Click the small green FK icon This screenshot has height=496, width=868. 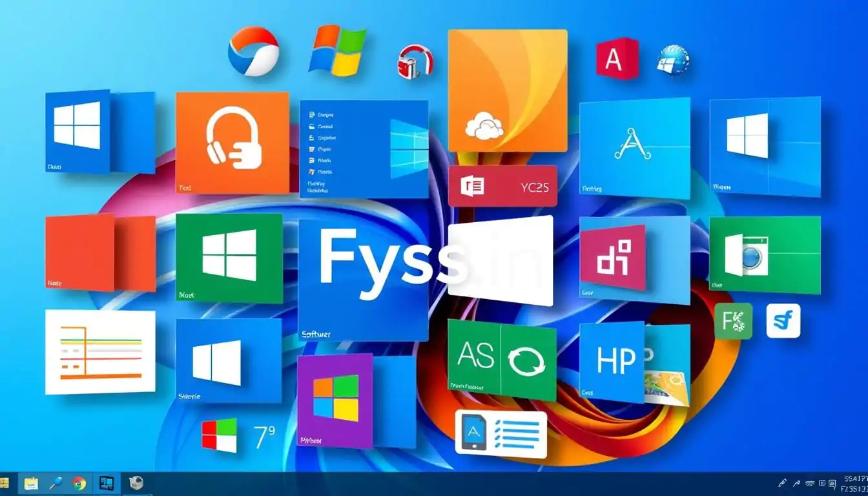734,321
